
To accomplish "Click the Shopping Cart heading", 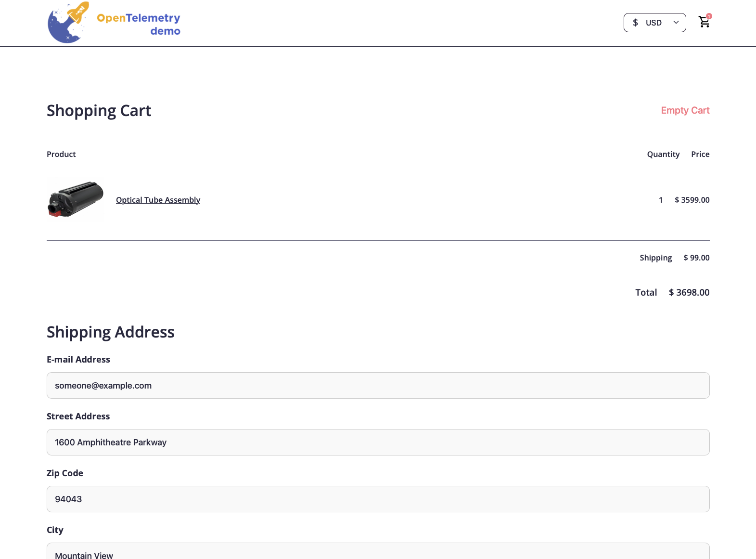I will [x=99, y=111].
